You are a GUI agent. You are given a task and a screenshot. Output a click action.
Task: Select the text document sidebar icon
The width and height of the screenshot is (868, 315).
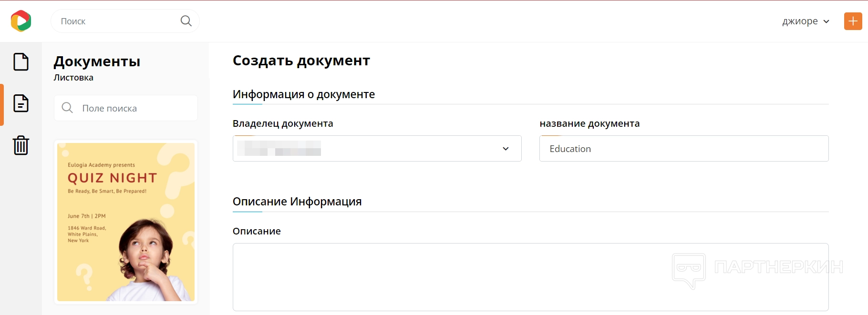(21, 103)
